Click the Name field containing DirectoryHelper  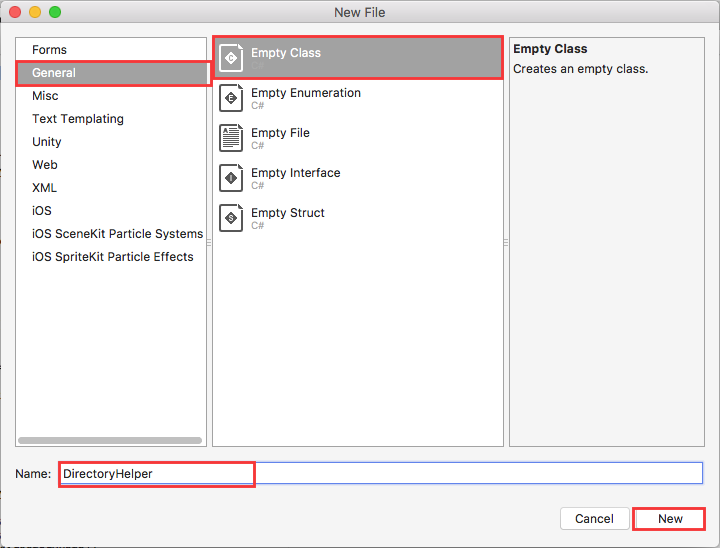click(x=381, y=473)
